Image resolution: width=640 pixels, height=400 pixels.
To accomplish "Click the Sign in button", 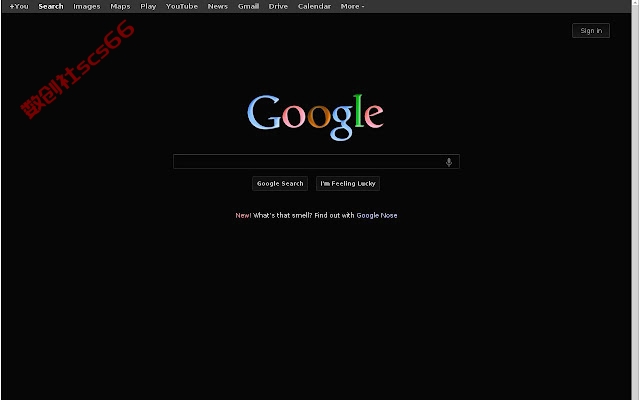I will click(591, 31).
